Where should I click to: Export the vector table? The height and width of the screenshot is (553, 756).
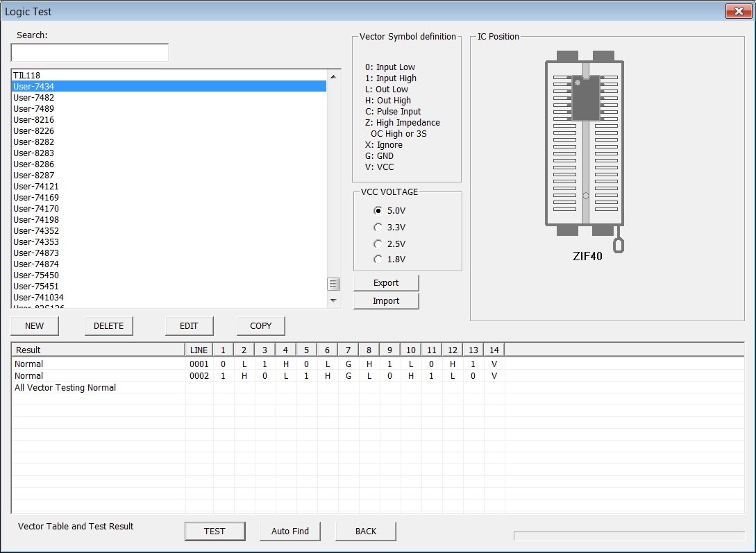click(386, 283)
